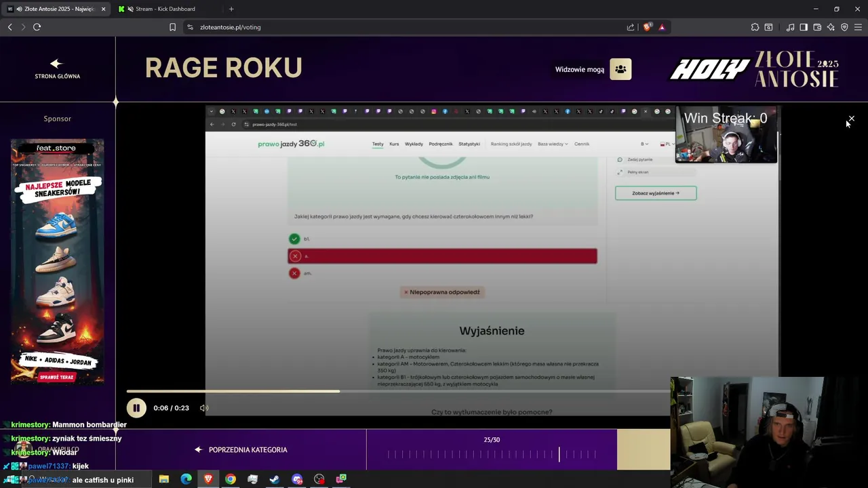Click the Sprawdź Teraz button in the sponsor ad
Screen dimensions: 868x488
pyautogui.click(x=57, y=377)
